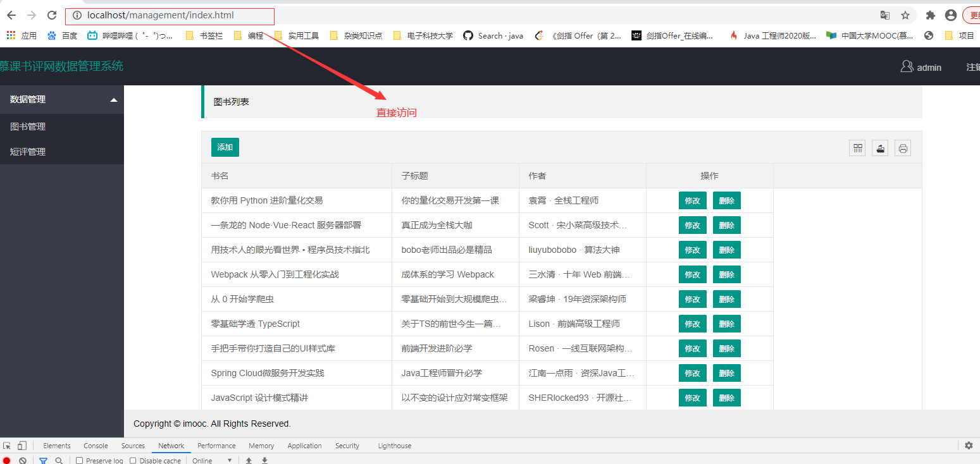Click 删除 for Webpack 从零入门到工程化实战
The width and height of the screenshot is (980, 464).
(727, 274)
